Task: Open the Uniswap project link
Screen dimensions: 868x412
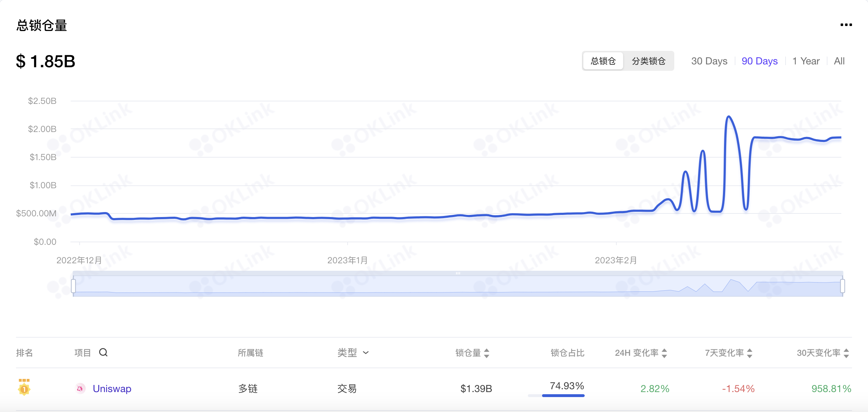Action: [112, 389]
